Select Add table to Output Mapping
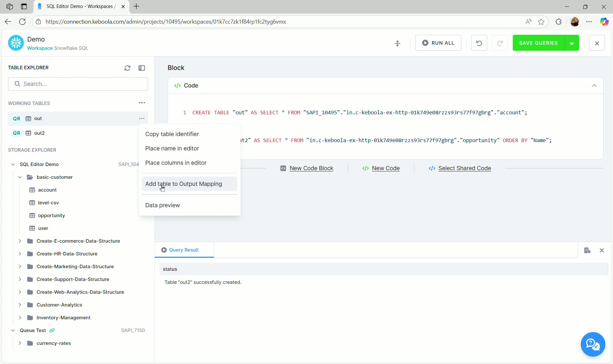613x364 pixels. click(x=184, y=184)
